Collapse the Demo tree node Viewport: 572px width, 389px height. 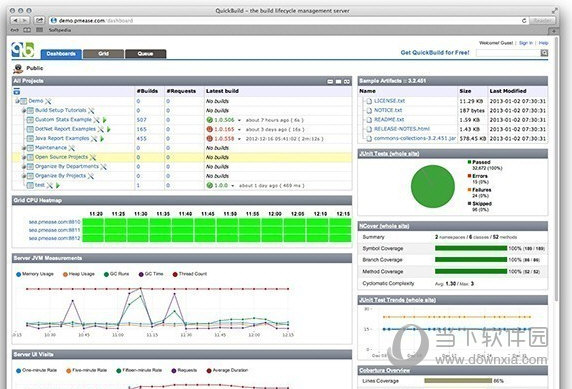[17, 101]
